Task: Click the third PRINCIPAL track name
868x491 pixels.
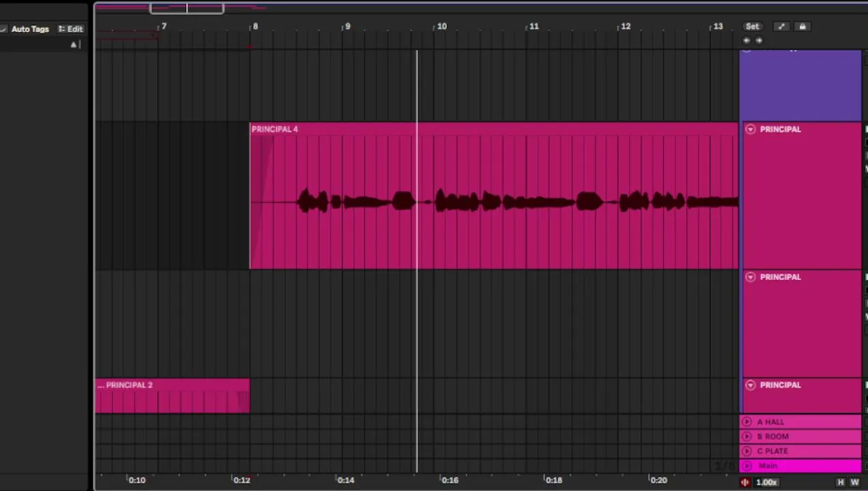Action: point(780,385)
